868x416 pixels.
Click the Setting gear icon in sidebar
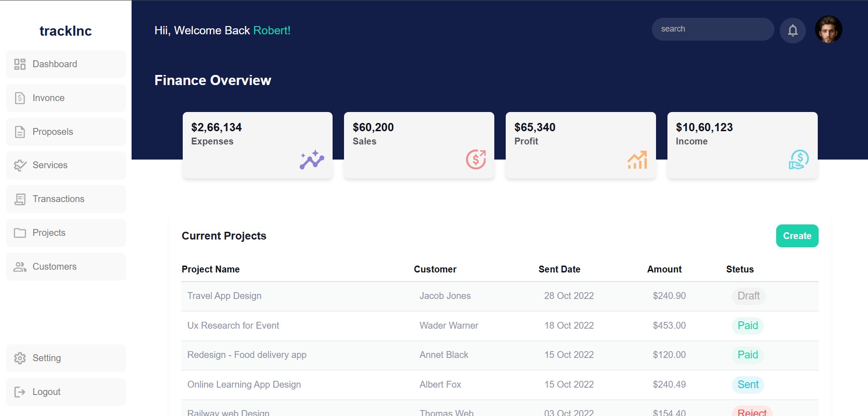point(20,358)
